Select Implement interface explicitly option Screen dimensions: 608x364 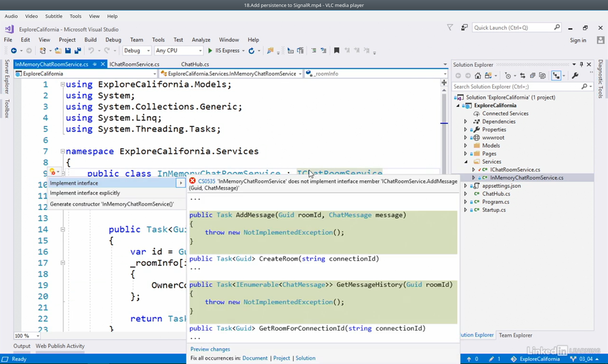[x=85, y=193]
